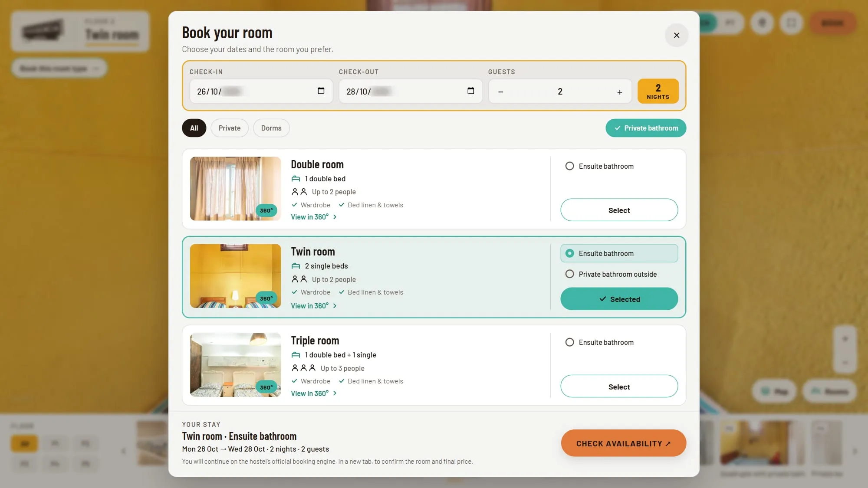Increase guests with the plus button
This screenshot has height=488, width=868.
click(x=619, y=92)
